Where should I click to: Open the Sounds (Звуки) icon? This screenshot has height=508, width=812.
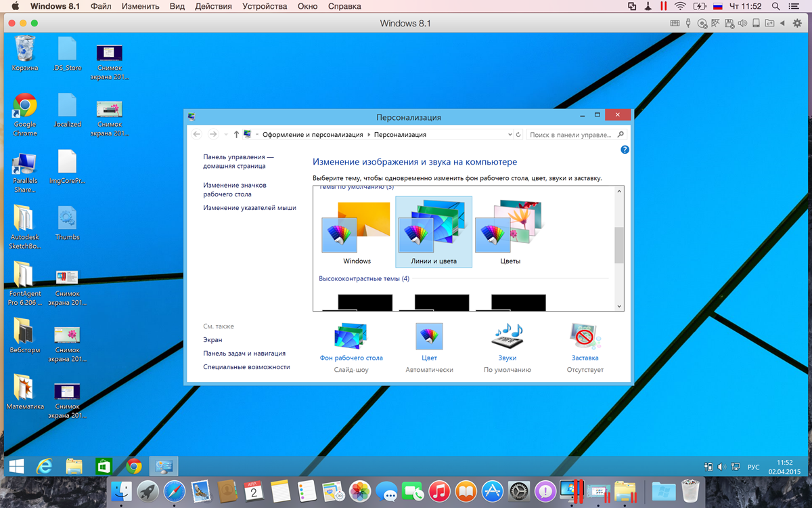(507, 336)
